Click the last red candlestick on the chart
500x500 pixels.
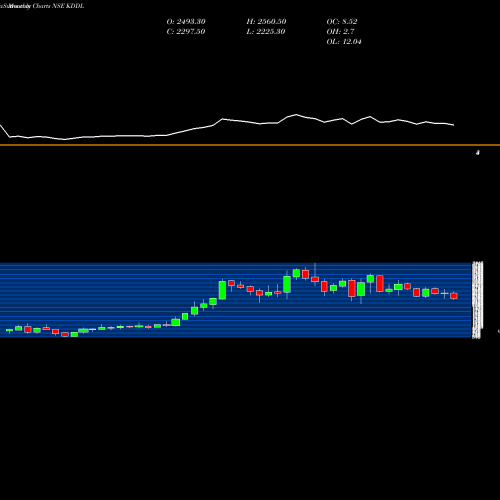click(454, 296)
